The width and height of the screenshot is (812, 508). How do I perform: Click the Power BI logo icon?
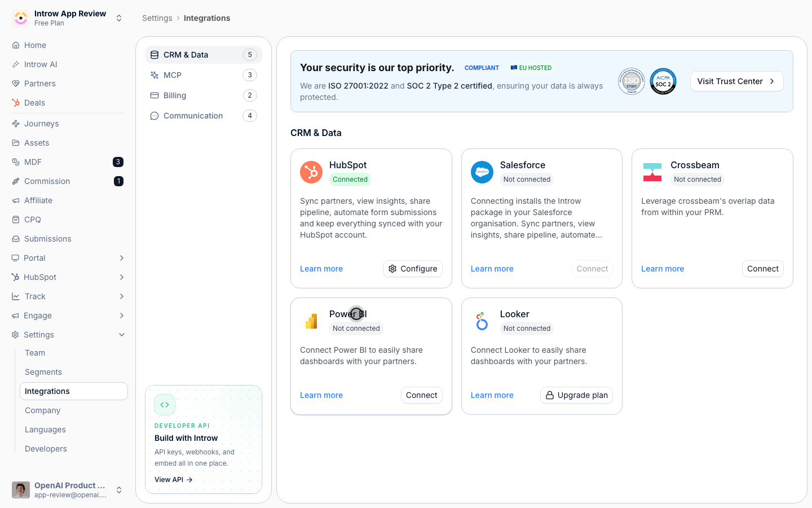click(x=311, y=321)
